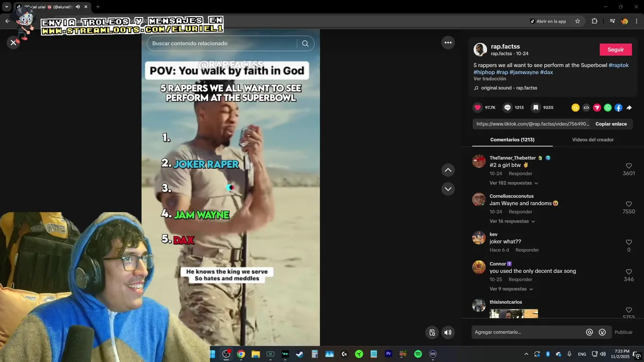
Task: Open Chrome tab search dropdown
Action: tap(7, 7)
